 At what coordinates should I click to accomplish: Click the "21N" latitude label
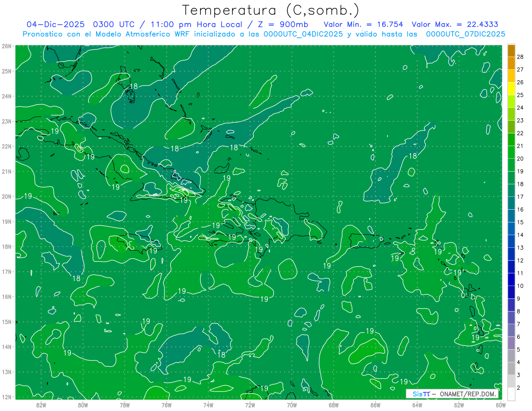click(7, 171)
